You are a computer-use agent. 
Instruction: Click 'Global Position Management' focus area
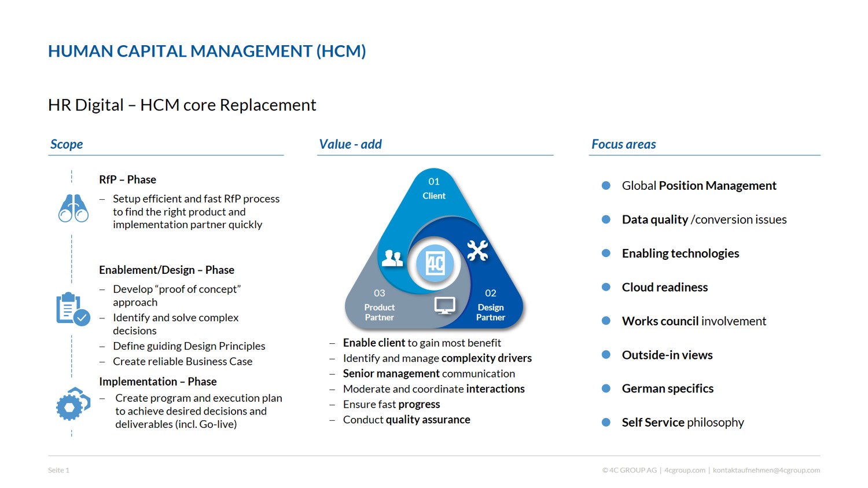[698, 185]
